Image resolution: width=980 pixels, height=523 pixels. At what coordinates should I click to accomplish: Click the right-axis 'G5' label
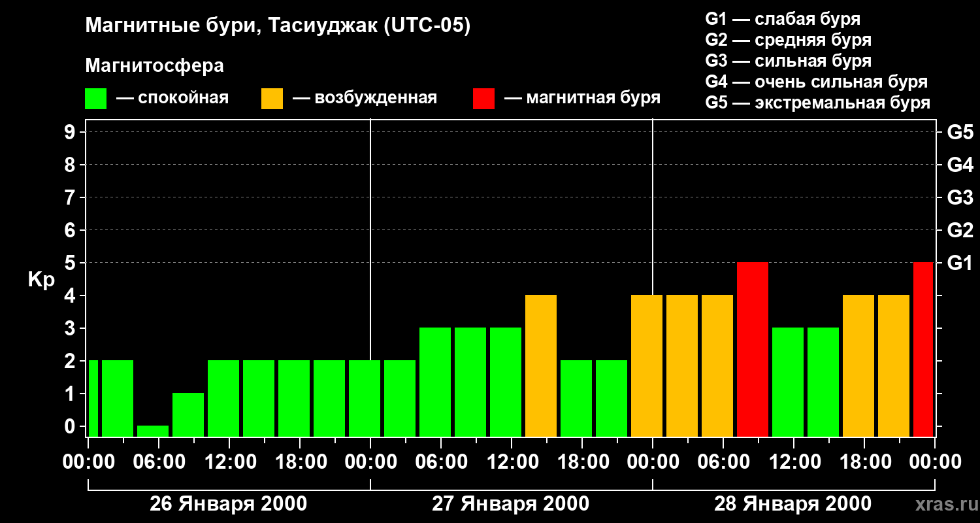[960, 132]
